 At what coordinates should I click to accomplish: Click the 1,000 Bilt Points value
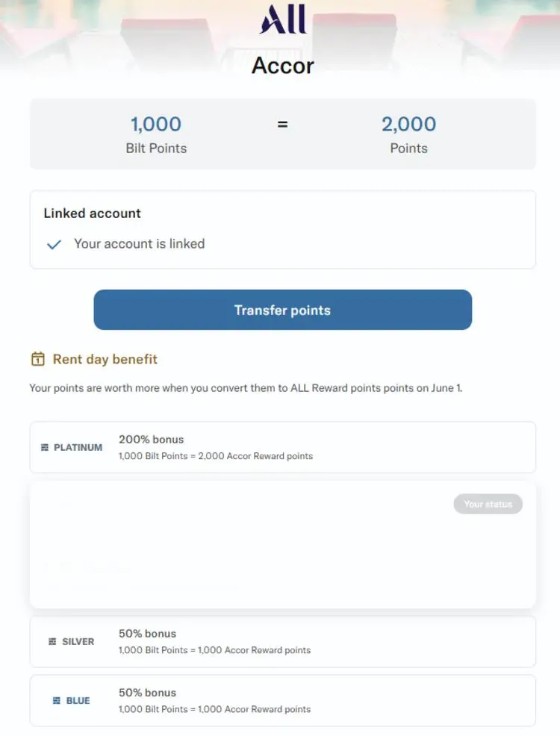[156, 125]
